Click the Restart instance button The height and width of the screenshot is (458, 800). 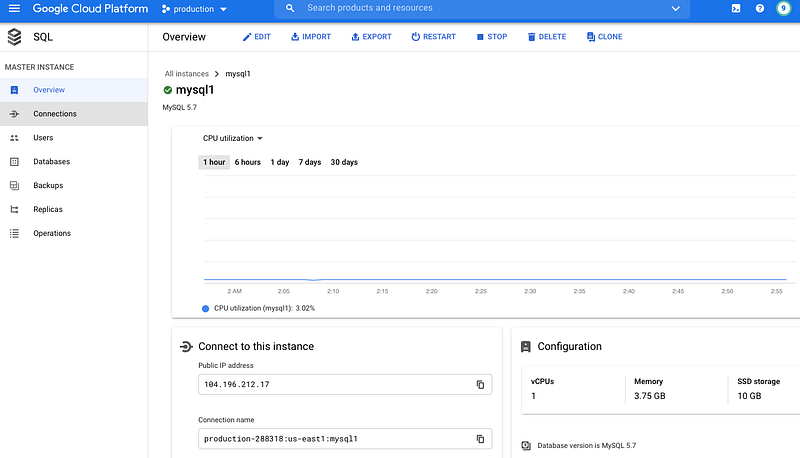coord(433,37)
